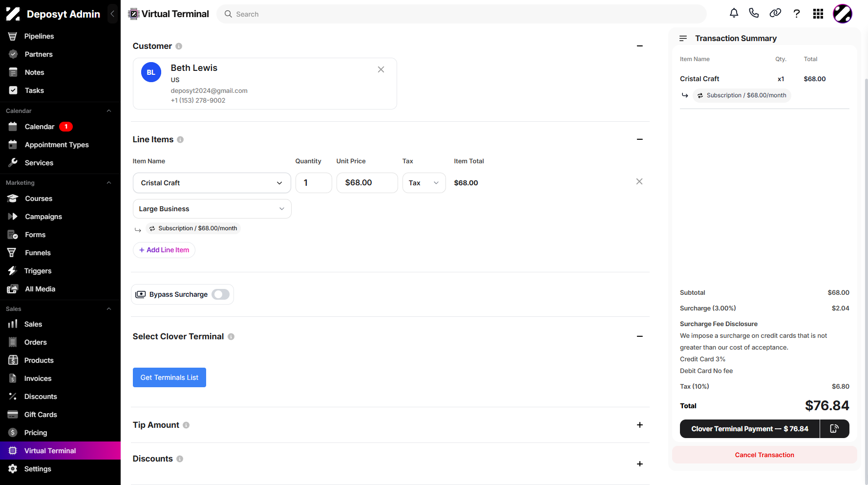This screenshot has height=485, width=868.
Task: Open the user profile avatar
Action: click(843, 14)
